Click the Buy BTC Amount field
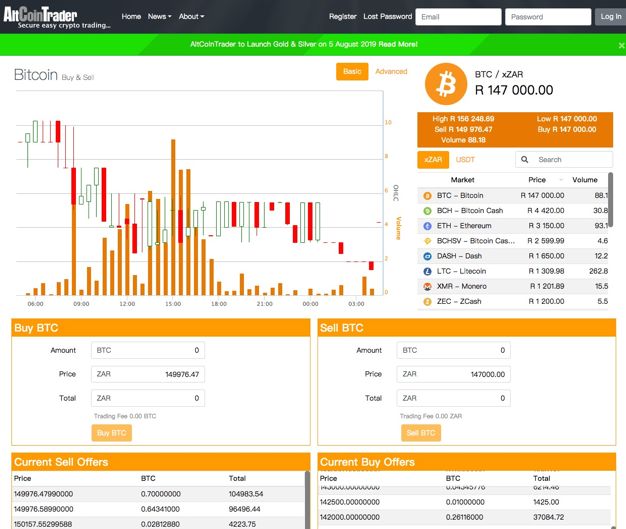Screen dimensions: 626x529 click(x=148, y=350)
